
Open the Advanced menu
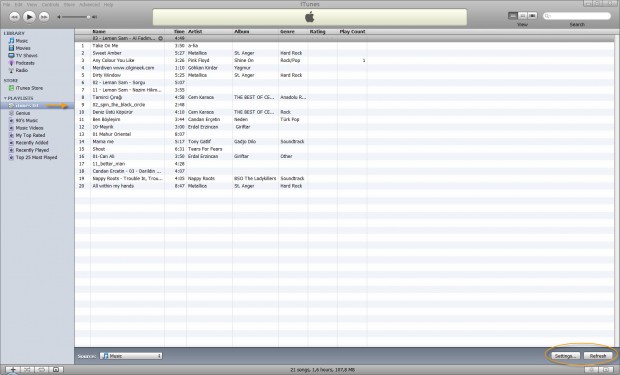click(89, 4)
